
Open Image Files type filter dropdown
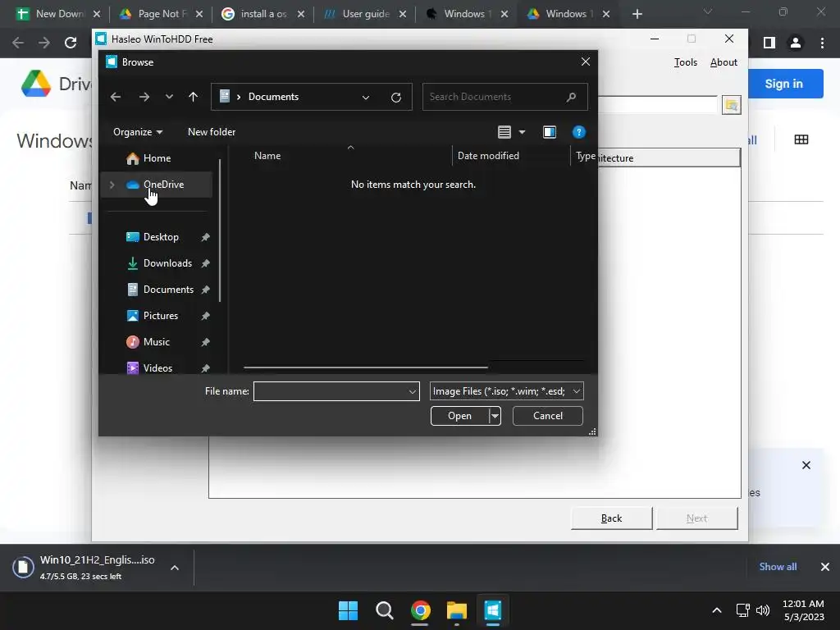tap(506, 391)
